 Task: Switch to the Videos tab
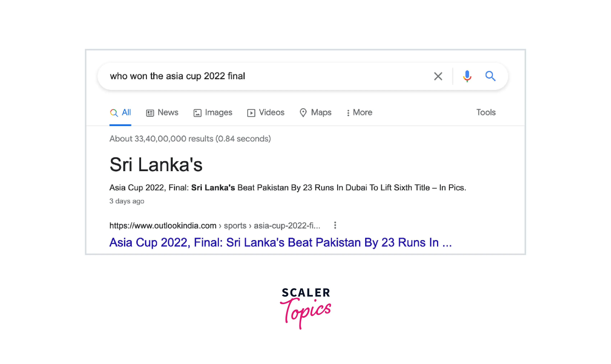[271, 112]
